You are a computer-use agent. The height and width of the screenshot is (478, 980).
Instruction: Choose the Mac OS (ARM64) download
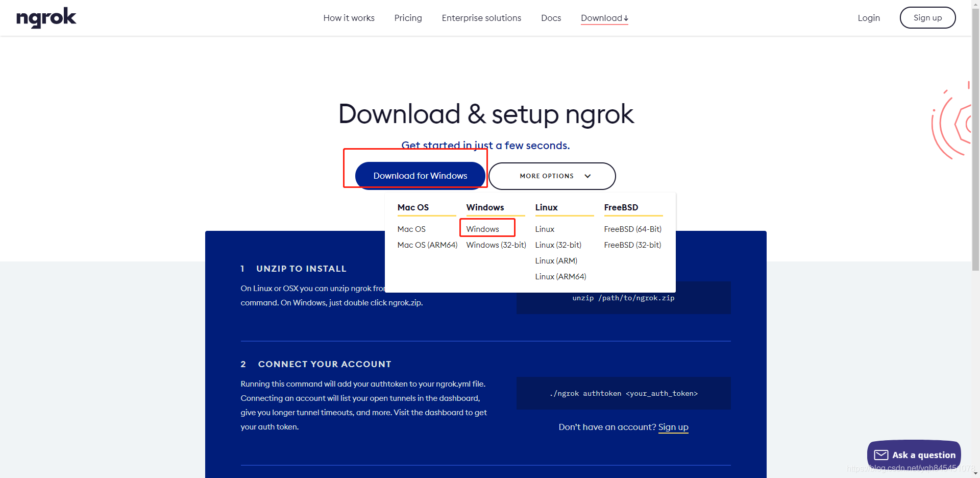click(427, 245)
